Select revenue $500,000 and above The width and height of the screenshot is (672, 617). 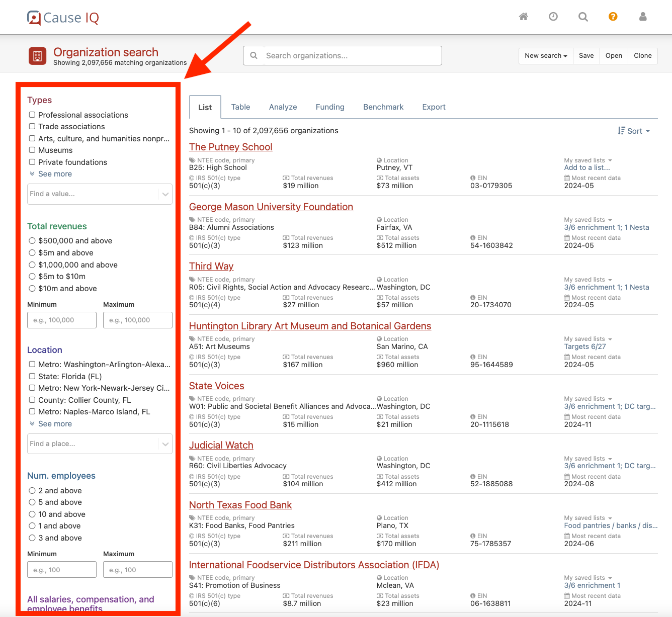click(32, 241)
